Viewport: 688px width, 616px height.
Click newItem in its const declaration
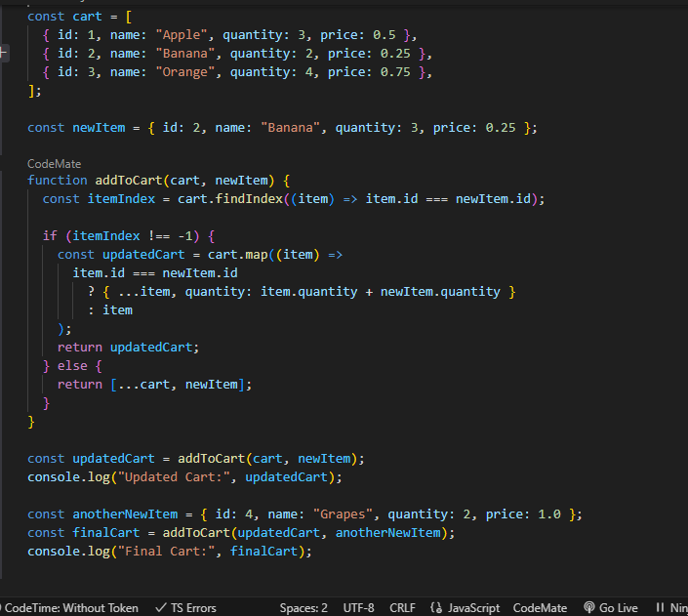(x=99, y=128)
